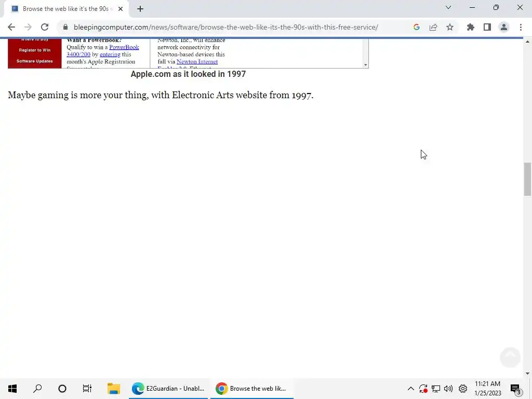Image resolution: width=532 pixels, height=399 pixels.
Task: Share this page icon
Action: pyautogui.click(x=433, y=27)
